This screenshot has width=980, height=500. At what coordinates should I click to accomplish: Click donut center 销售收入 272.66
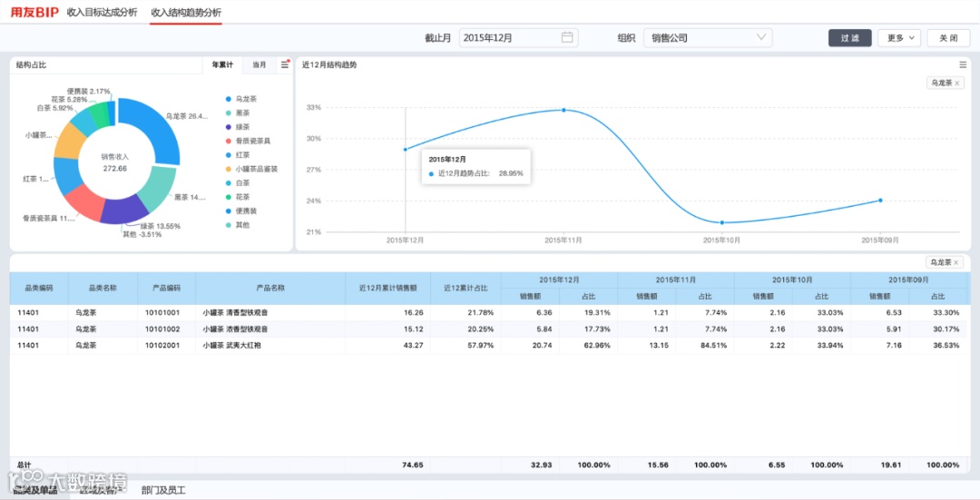(114, 162)
